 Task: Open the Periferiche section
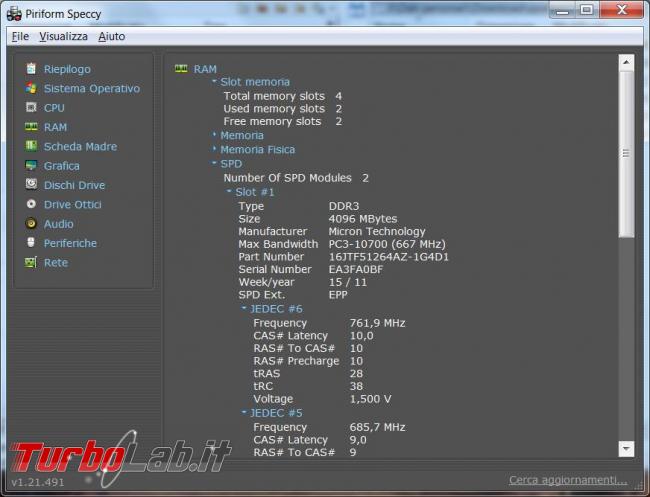pyautogui.click(x=70, y=243)
